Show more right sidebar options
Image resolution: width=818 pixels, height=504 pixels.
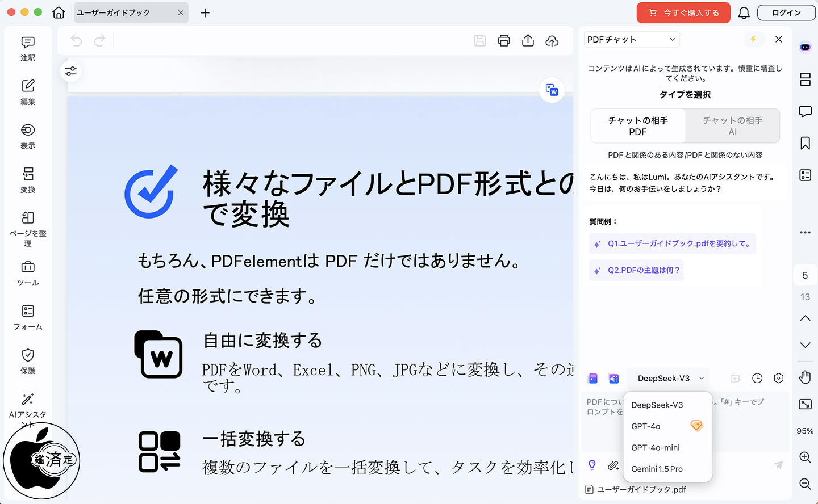click(805, 232)
